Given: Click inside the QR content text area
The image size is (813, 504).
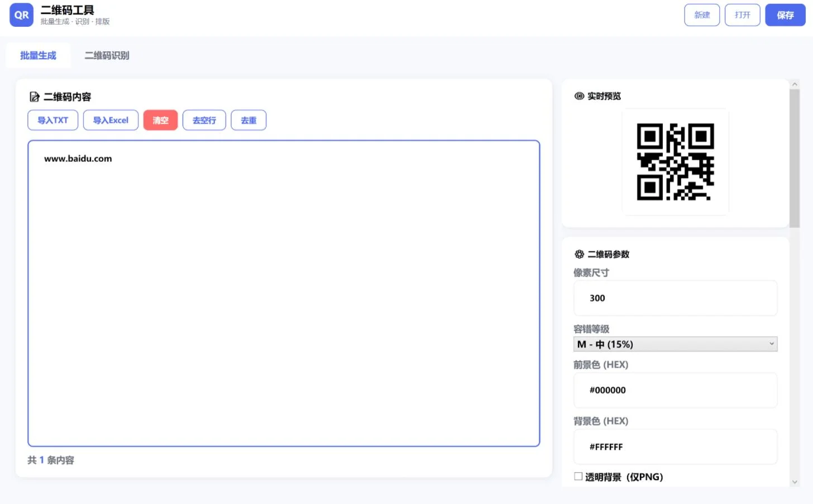Looking at the screenshot, I should coord(284,294).
